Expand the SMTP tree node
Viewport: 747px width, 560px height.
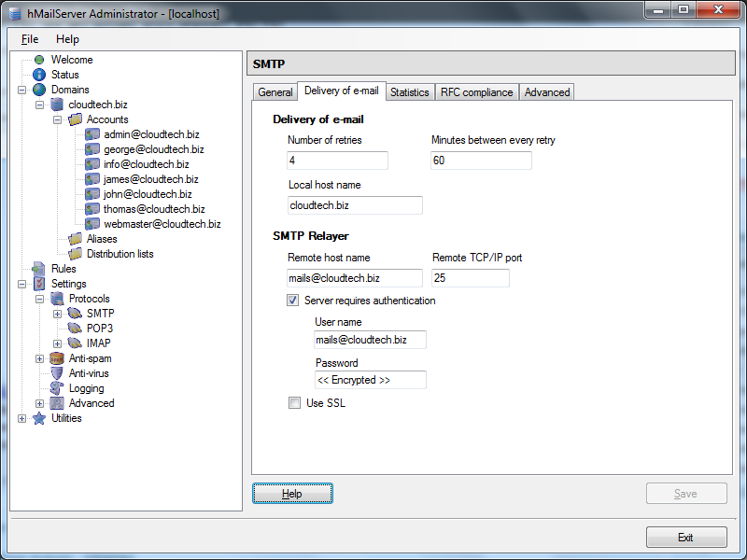coord(57,314)
